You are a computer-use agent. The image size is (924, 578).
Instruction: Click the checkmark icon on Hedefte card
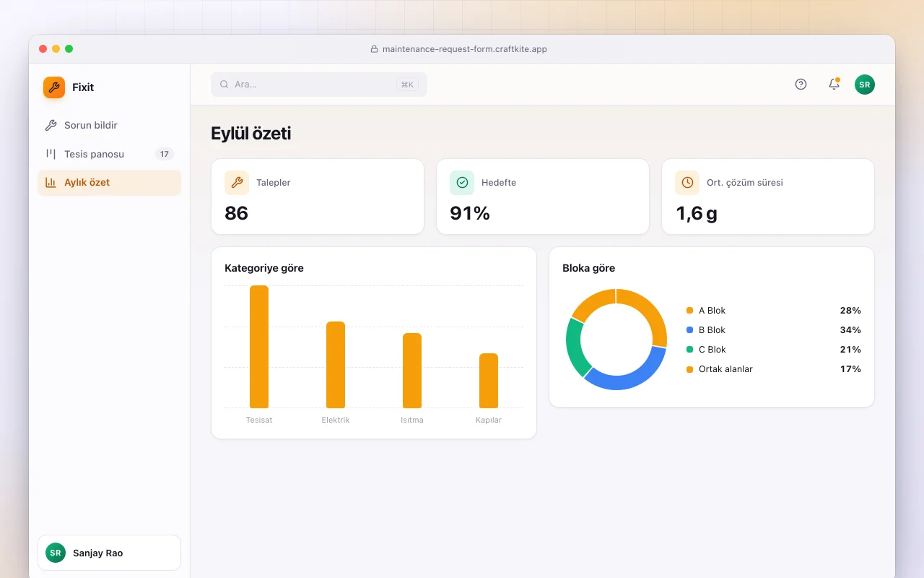[x=462, y=183]
